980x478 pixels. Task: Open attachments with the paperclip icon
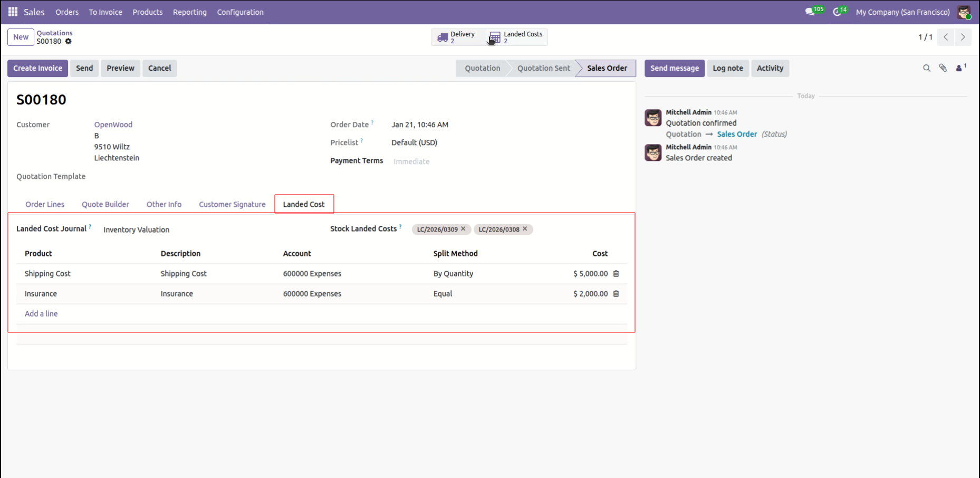tap(943, 68)
